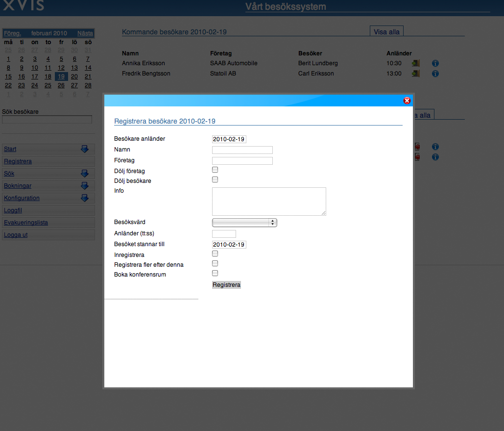Click arrival time 13:00
Image resolution: width=504 pixels, height=431 pixels.
tap(394, 74)
